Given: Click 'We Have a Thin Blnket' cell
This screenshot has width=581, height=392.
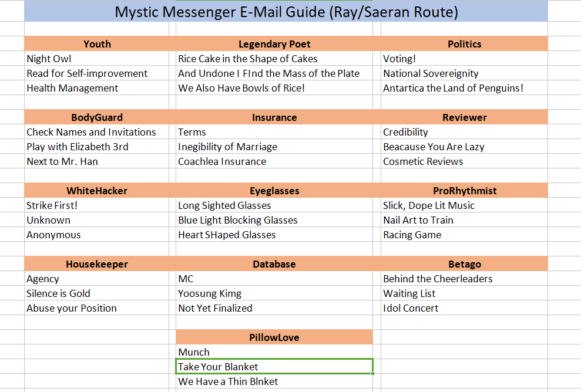Looking at the screenshot, I should (x=274, y=381).
